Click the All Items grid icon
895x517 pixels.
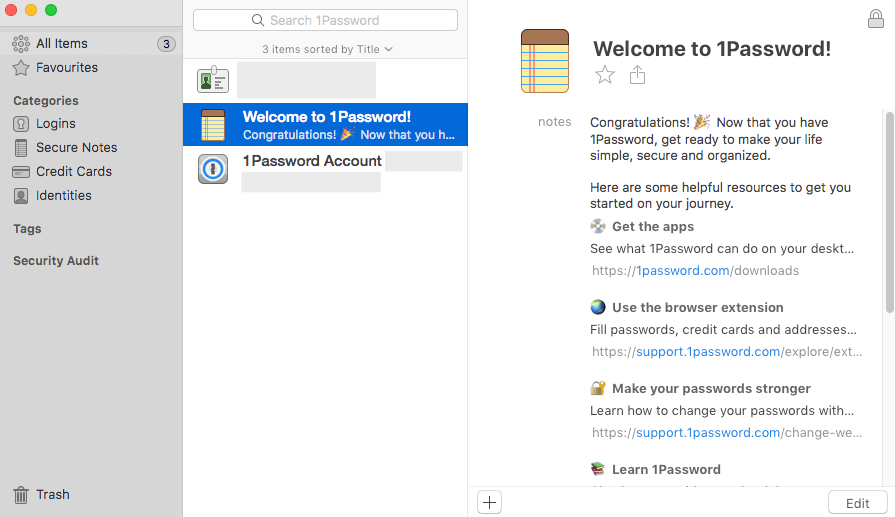(x=21, y=43)
